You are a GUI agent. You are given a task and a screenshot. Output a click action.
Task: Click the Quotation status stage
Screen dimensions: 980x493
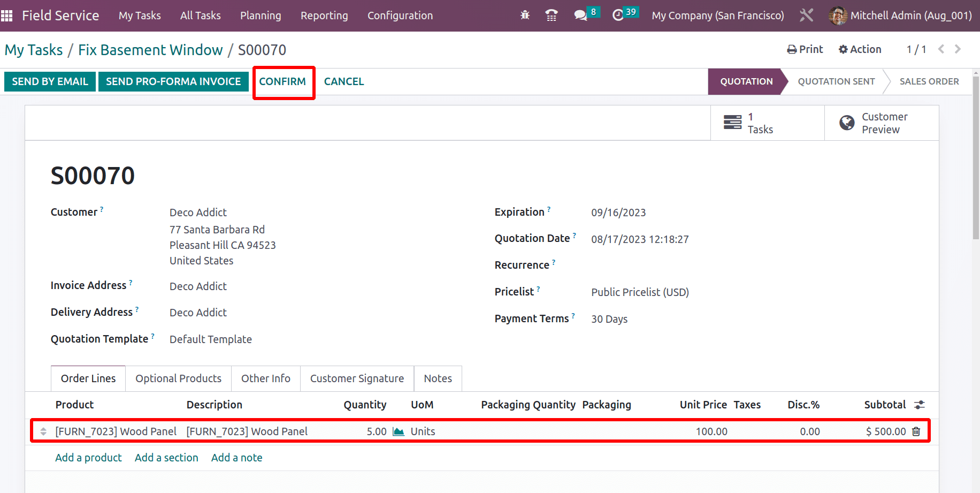pos(746,81)
